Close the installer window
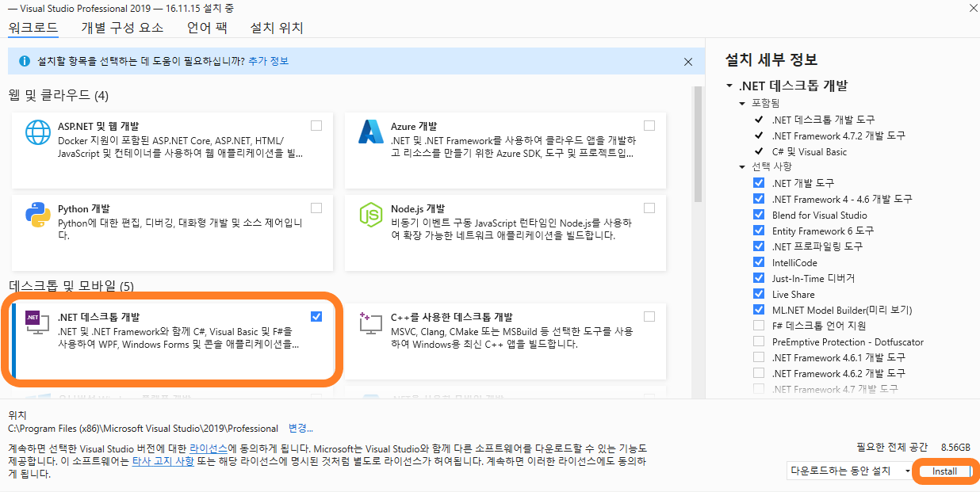Screen dimensions: 980x492 pos(972,7)
